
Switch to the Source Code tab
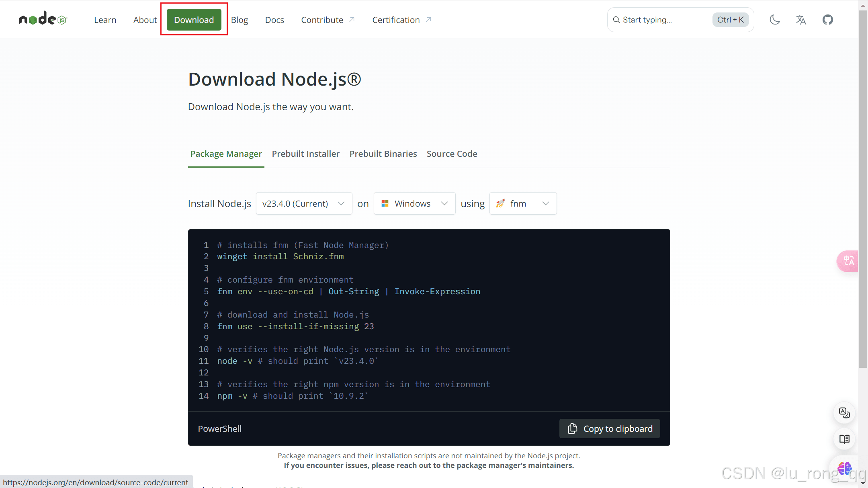click(x=452, y=154)
